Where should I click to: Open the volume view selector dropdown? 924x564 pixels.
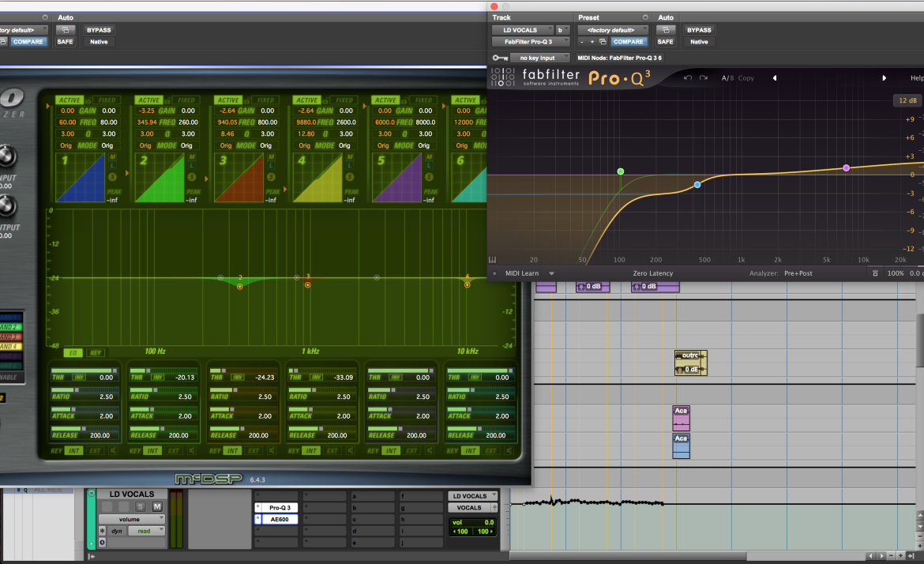coord(131,519)
